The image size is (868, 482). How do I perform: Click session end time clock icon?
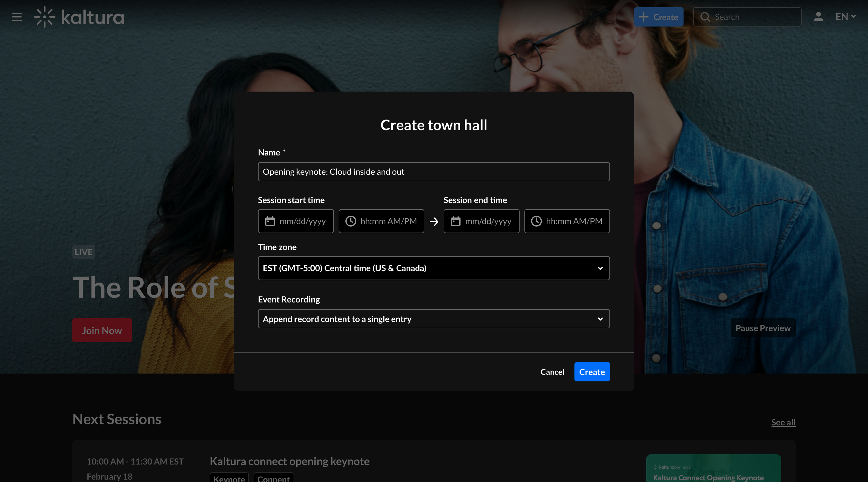(536, 221)
